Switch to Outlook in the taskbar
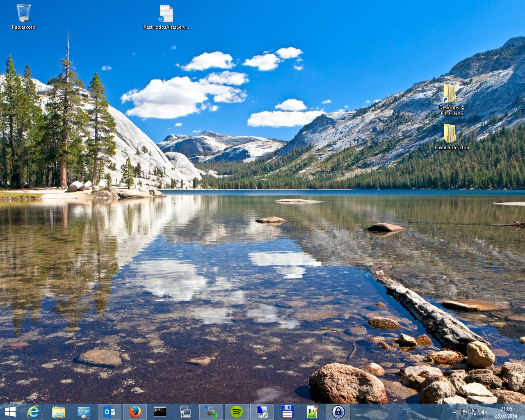525x420 pixels. tap(110, 412)
